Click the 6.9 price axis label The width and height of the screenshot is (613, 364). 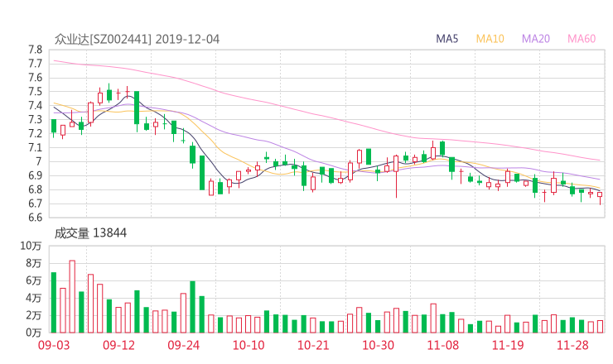tap(35, 175)
